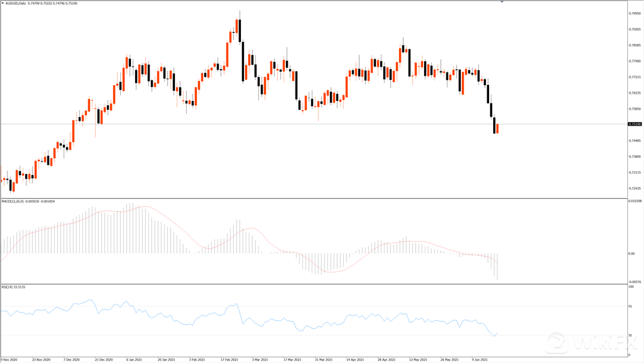Click the 9 Nov 2020 date label
The height and width of the screenshot is (363, 644).
(x=10, y=359)
